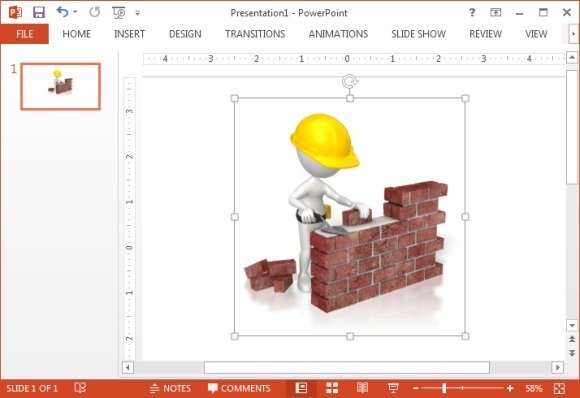Open the ANIMATIONS ribbon tab
The image size is (580, 398).
pos(338,34)
